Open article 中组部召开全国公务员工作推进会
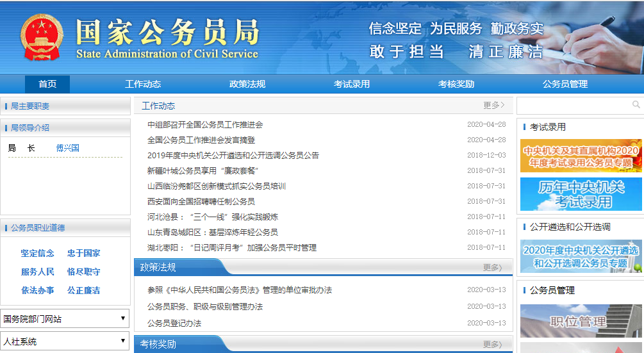The width and height of the screenshot is (644, 353). coord(205,125)
